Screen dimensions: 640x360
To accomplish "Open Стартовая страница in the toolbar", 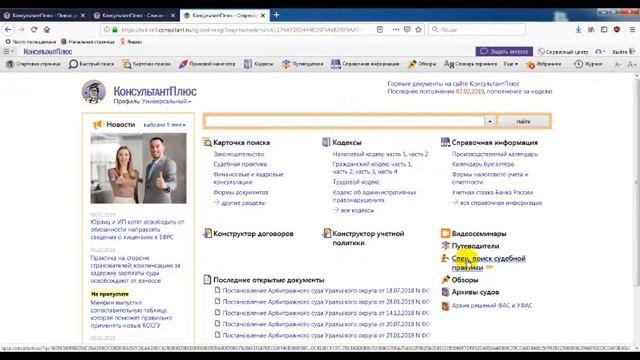I will pos(33,64).
